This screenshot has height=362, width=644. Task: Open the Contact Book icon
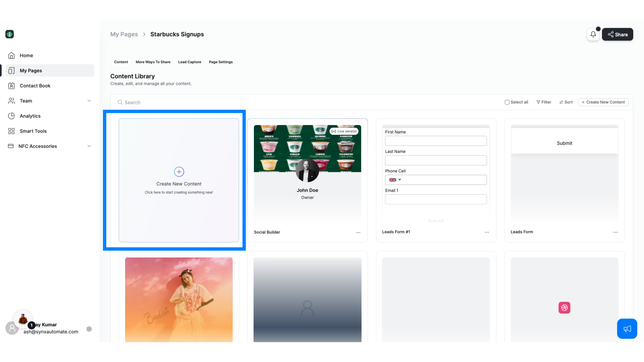11,86
